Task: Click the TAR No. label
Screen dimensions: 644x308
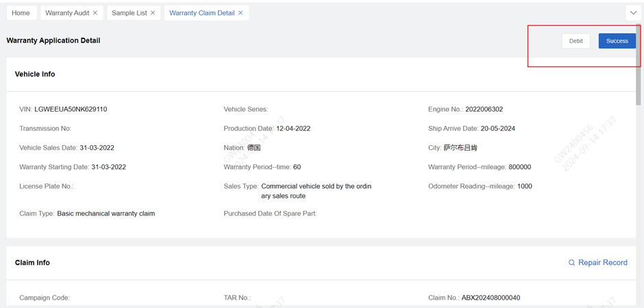Action: [x=238, y=297]
